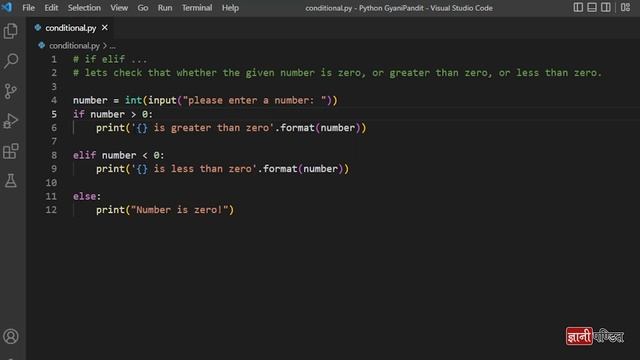Image resolution: width=640 pixels, height=360 pixels.
Task: Open the Explorer view in activity bar
Action: (11, 31)
